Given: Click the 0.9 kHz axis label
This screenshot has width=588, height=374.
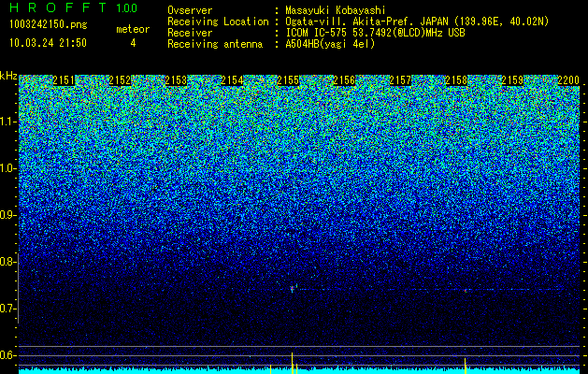Looking at the screenshot, I should 7,215.
